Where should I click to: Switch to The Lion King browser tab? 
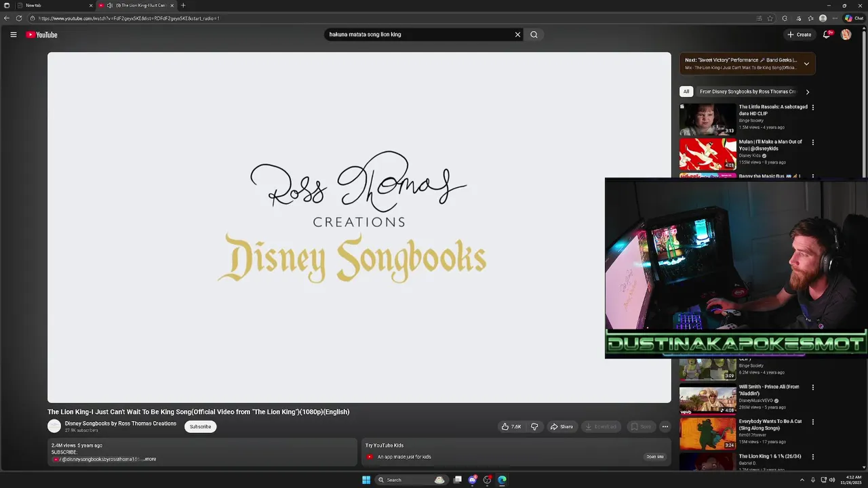click(x=136, y=5)
